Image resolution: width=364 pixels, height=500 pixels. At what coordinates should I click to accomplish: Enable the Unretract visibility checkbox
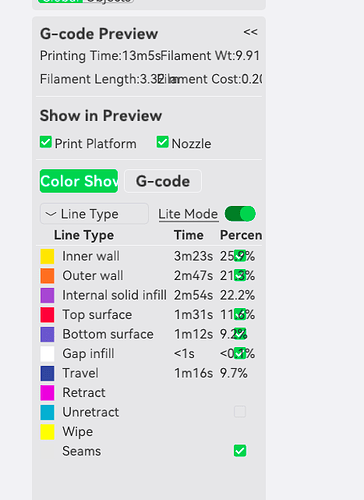pos(240,412)
